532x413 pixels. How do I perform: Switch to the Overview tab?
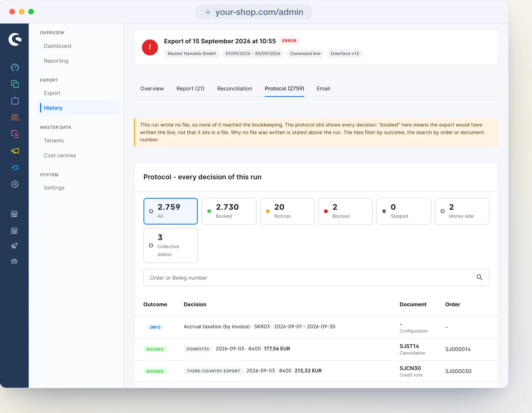click(152, 89)
